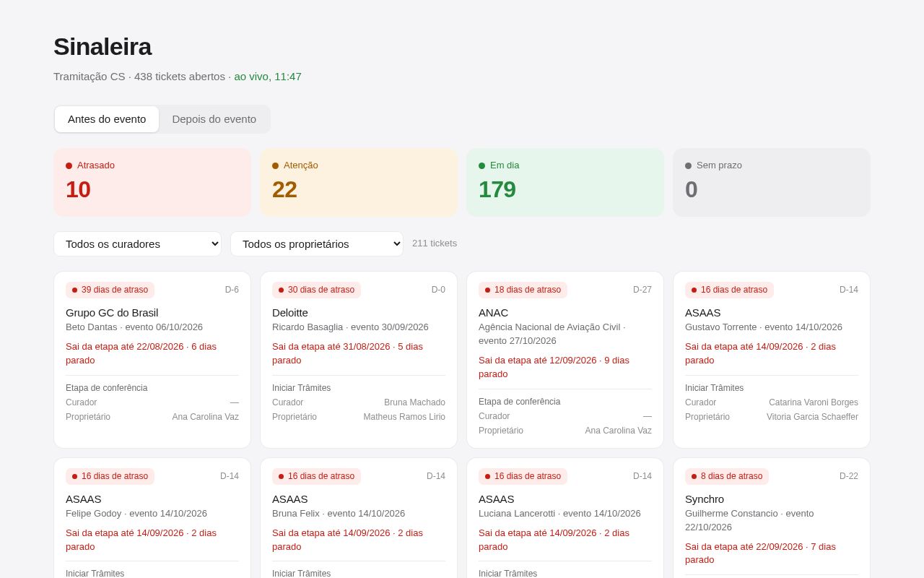Select the ASAAS ticket for Felipe Godoy
The image size is (924, 578).
[x=152, y=518]
